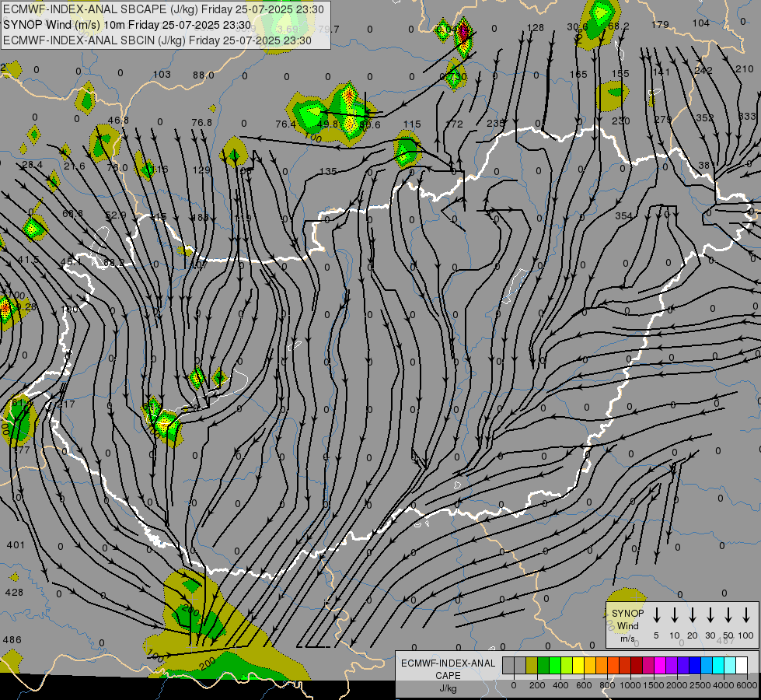Image resolution: width=761 pixels, height=700 pixels.
Task: Select the SBCIN title line
Action: 157,40
